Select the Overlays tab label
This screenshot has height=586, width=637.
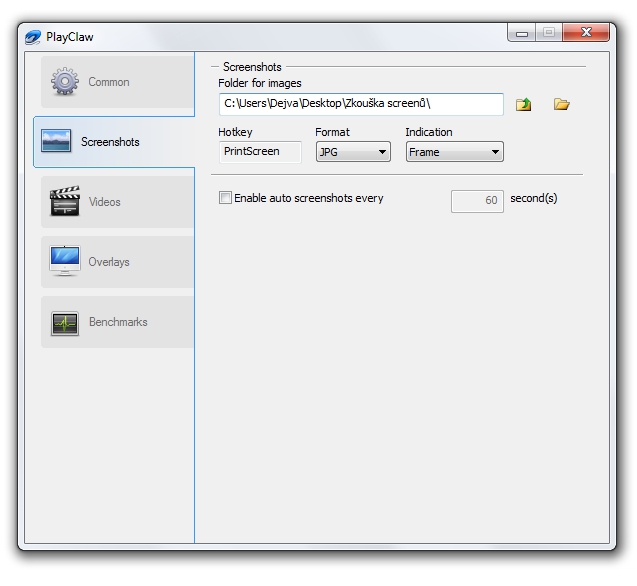pos(109,262)
